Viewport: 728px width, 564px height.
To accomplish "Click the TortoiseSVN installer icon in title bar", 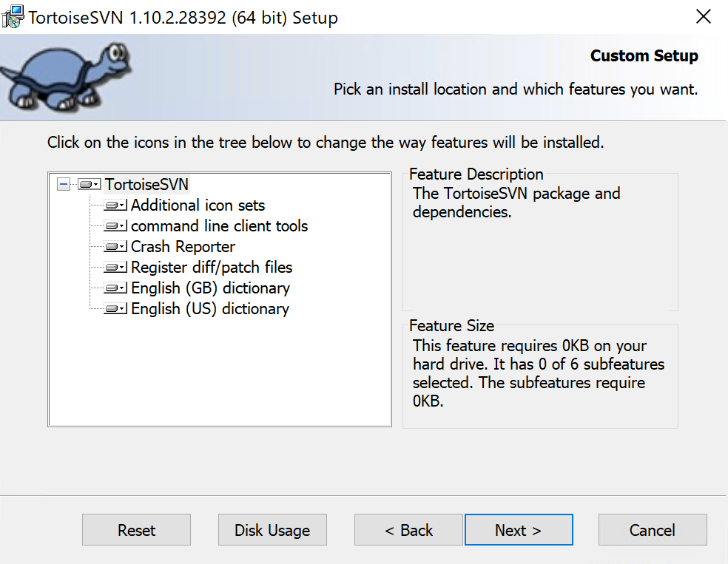I will 13,18.
